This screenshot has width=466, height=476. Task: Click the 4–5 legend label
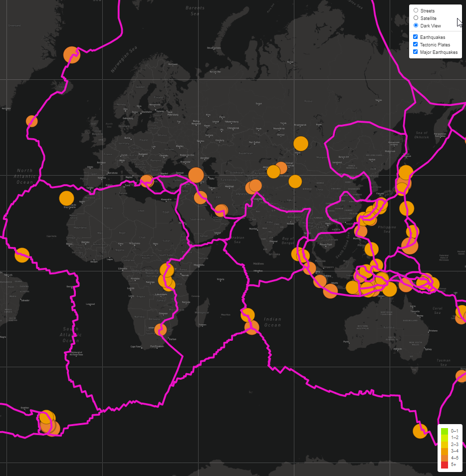pos(455,458)
